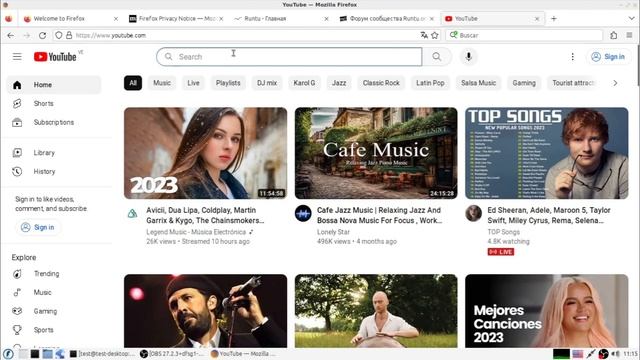The width and height of the screenshot is (640, 360).
Task: Click the Buscar search box
Action: click(x=524, y=36)
